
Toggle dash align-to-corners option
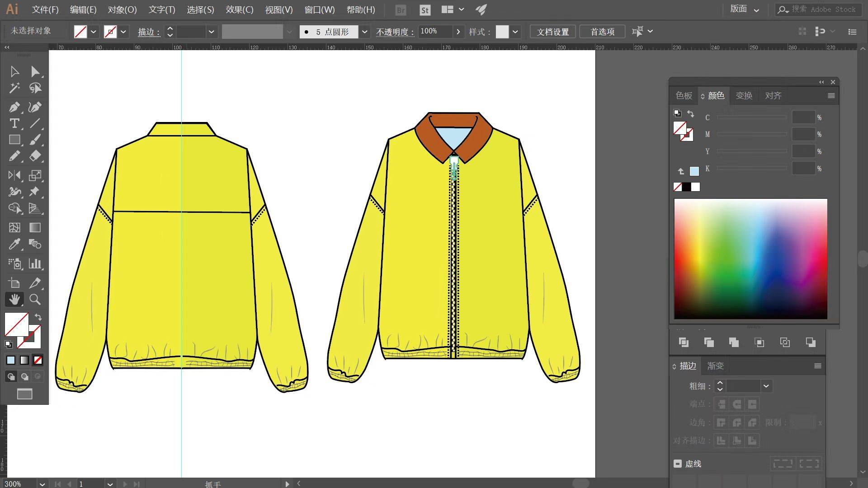point(809,464)
